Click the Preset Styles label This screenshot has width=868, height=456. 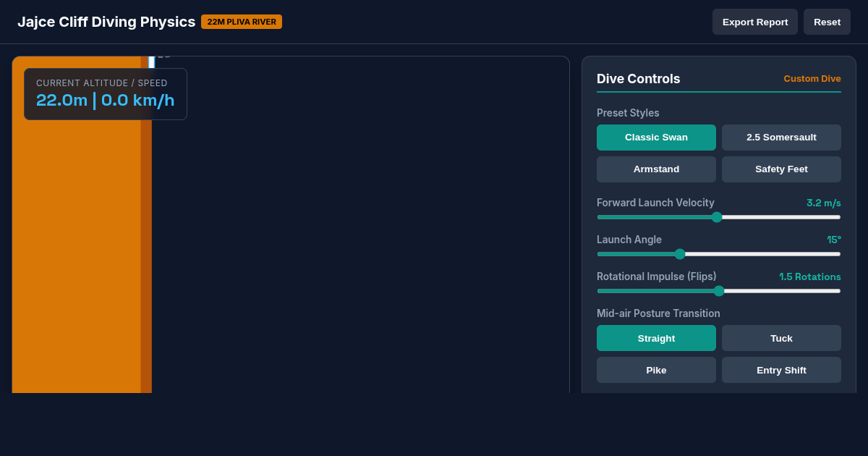click(628, 113)
